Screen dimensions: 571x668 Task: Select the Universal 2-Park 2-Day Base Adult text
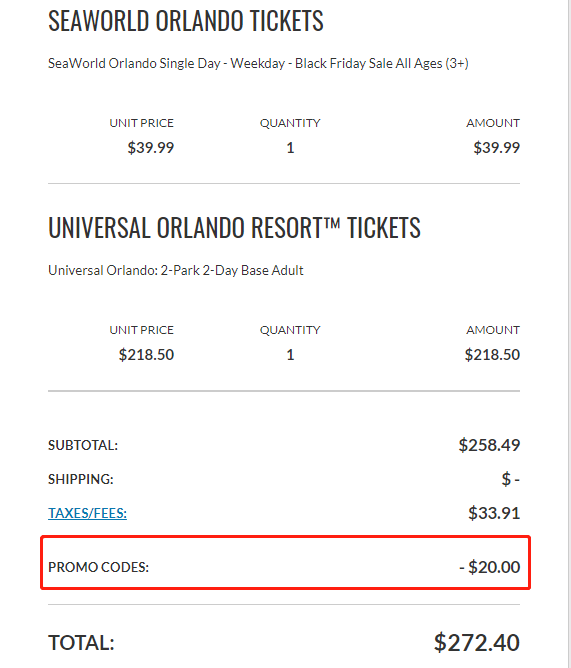pyautogui.click(x=176, y=271)
